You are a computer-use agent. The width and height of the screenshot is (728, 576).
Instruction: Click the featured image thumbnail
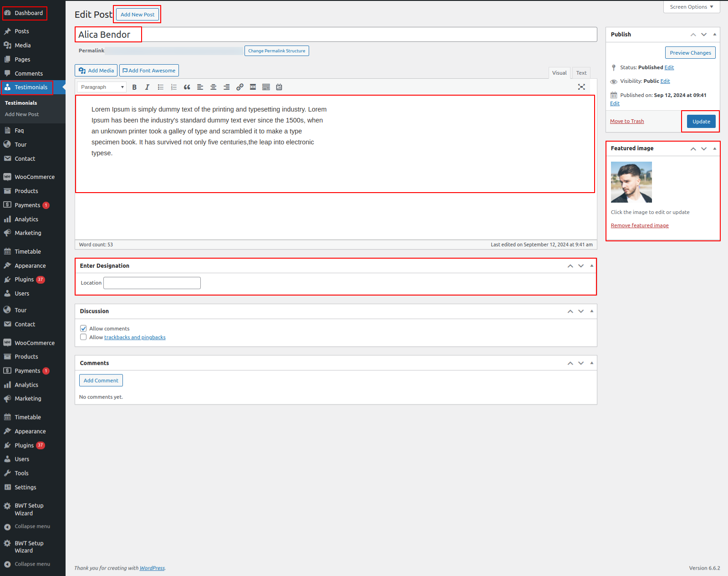[x=631, y=182]
